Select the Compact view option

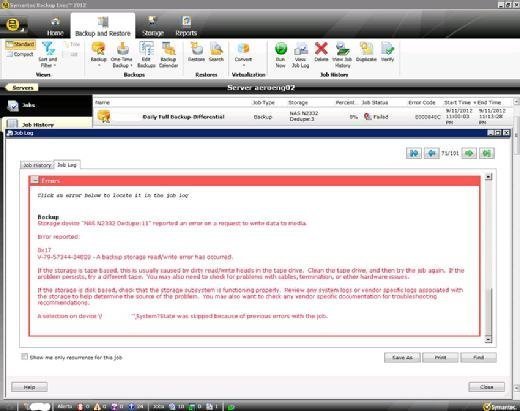20,54
